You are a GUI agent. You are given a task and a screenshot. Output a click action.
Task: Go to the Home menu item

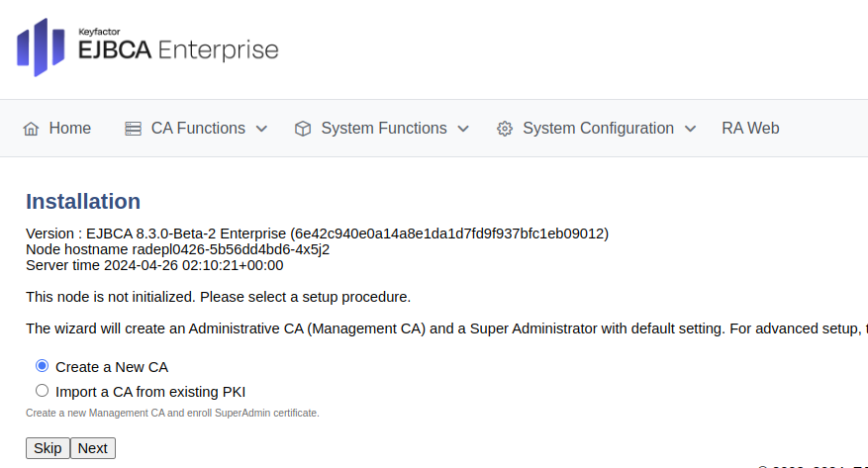(x=69, y=129)
